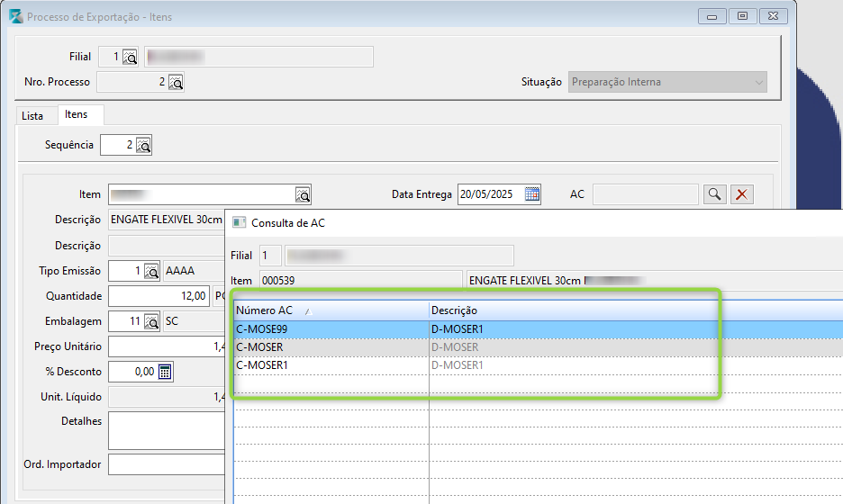843x504 pixels.
Task: Open the % Desconto calculator icon
Action: click(x=165, y=372)
